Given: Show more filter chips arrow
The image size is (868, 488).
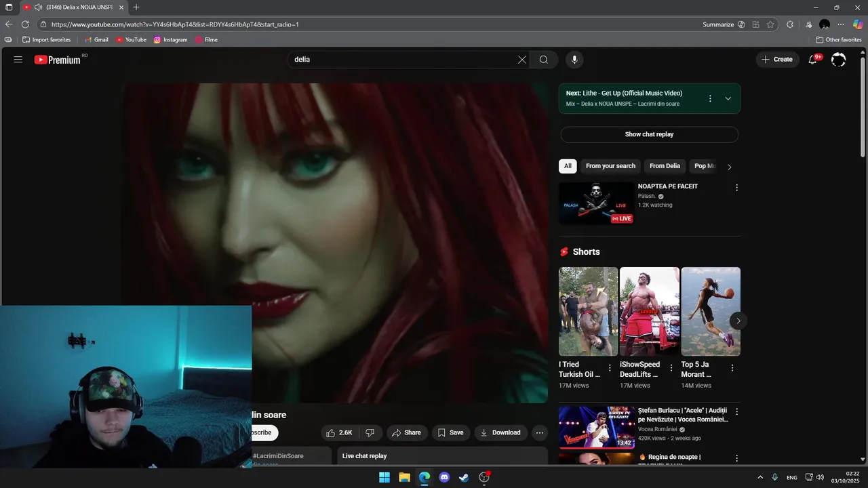Looking at the screenshot, I should click(730, 167).
